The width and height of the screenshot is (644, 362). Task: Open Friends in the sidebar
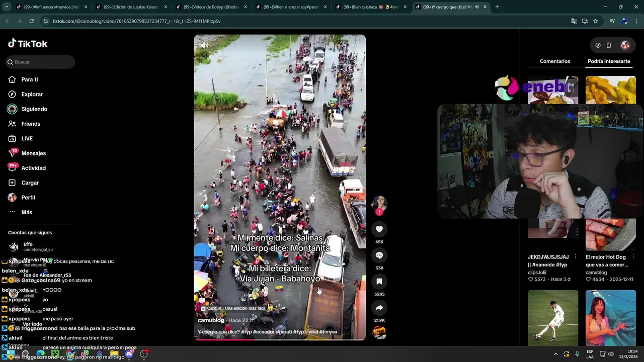click(30, 124)
